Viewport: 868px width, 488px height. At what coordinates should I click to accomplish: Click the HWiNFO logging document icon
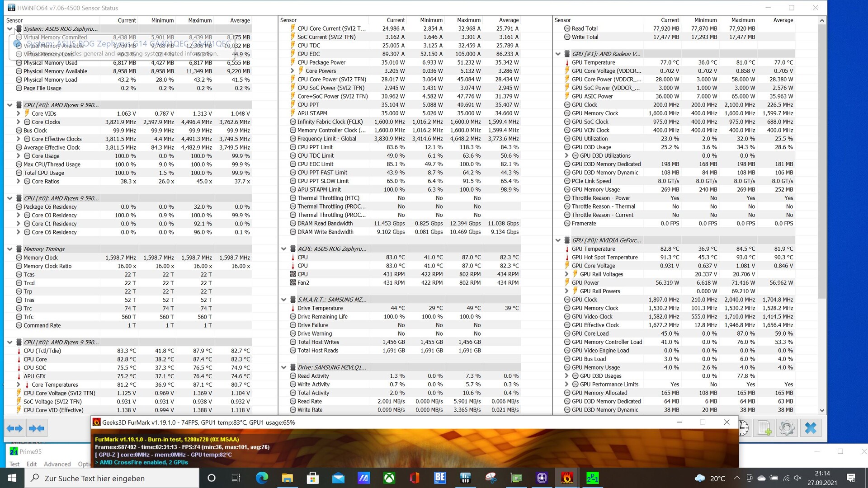pyautogui.click(x=764, y=428)
